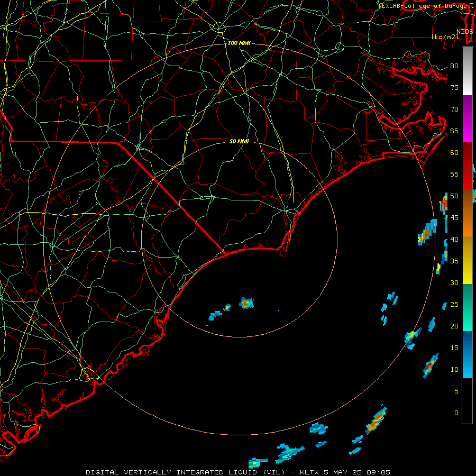The image size is (476, 476).
Task: Click the 15 value on the scale
Action: pos(454,348)
